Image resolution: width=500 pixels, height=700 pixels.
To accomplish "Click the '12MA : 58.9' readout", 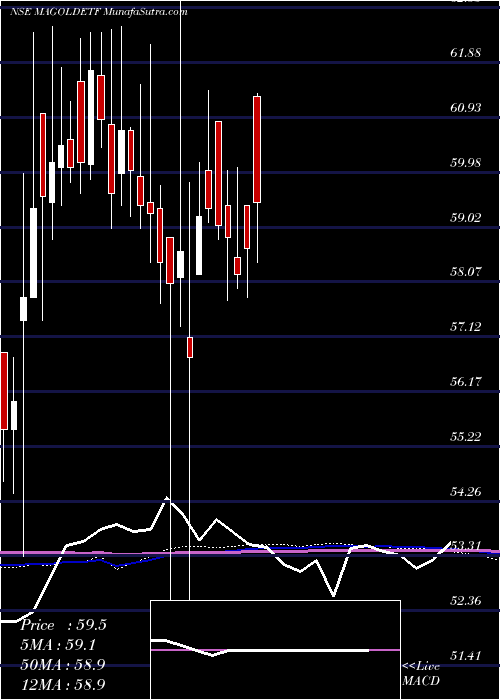I will [63, 684].
